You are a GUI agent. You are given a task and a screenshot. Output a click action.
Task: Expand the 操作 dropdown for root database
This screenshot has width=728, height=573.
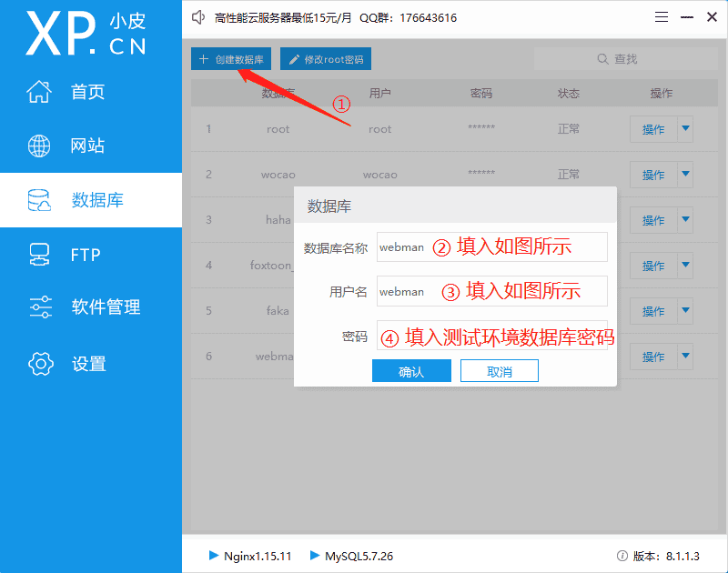687,129
